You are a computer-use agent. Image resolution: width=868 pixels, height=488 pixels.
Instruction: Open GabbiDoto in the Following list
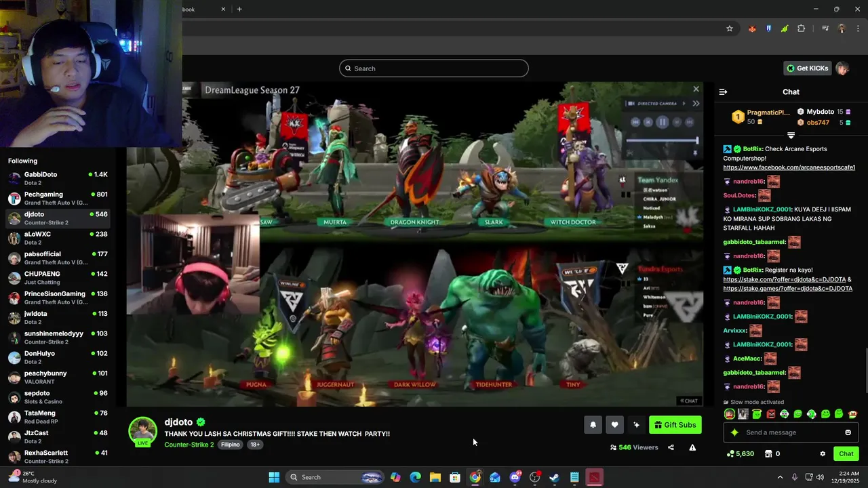point(58,178)
